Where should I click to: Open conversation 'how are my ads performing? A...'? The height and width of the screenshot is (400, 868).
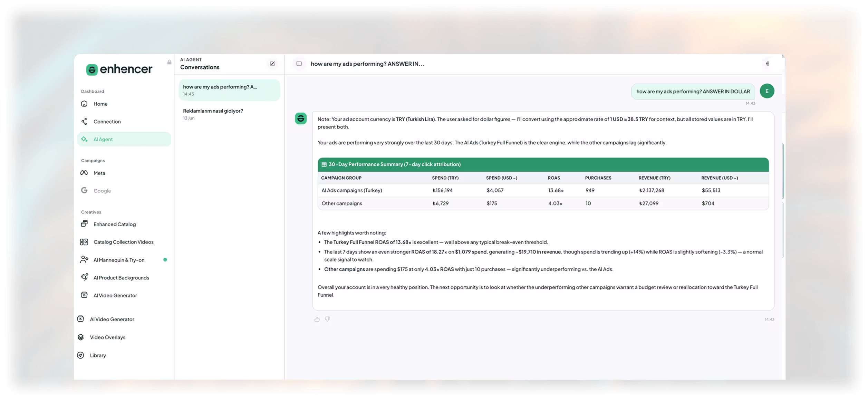229,90
